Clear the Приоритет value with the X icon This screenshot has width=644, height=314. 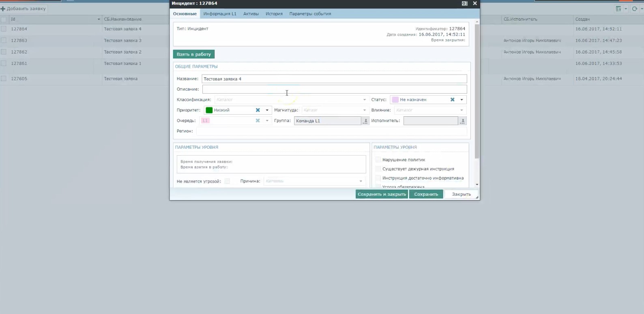258,110
